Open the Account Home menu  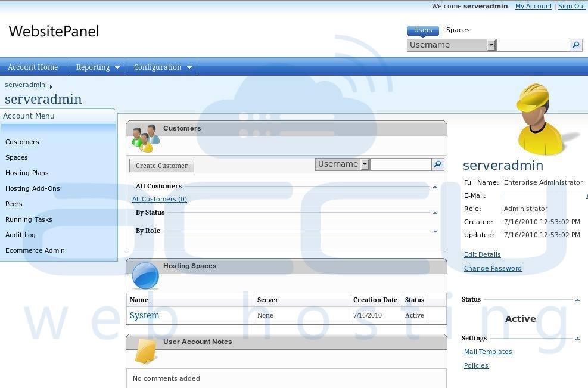[x=33, y=67]
